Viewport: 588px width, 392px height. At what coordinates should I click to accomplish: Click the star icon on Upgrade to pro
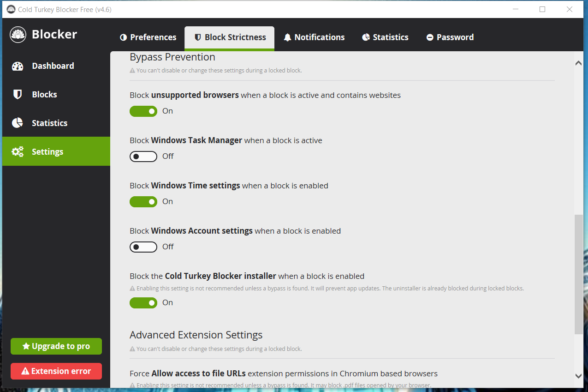[x=26, y=346]
